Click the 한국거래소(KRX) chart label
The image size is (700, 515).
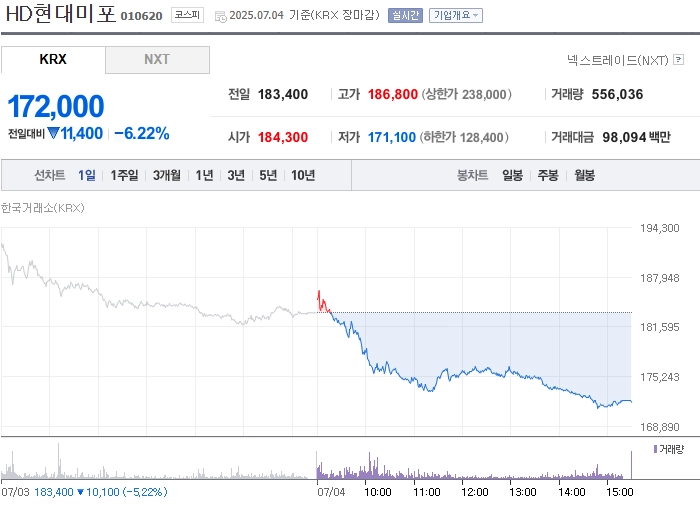click(x=42, y=208)
